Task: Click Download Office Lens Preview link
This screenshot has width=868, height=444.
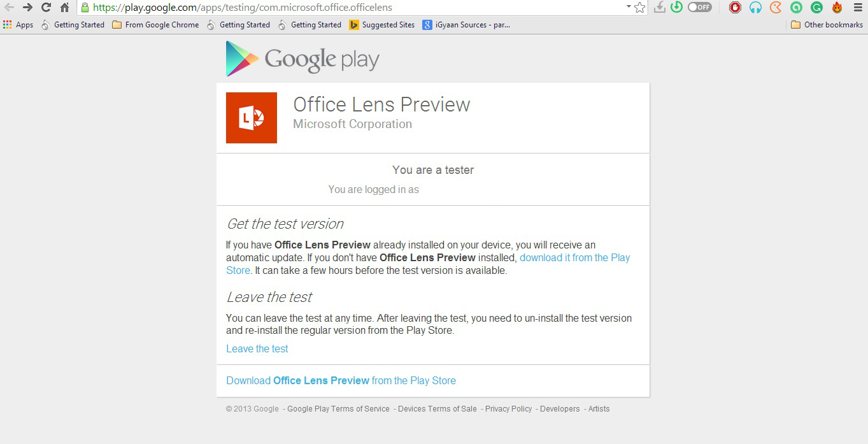Action: click(x=341, y=380)
